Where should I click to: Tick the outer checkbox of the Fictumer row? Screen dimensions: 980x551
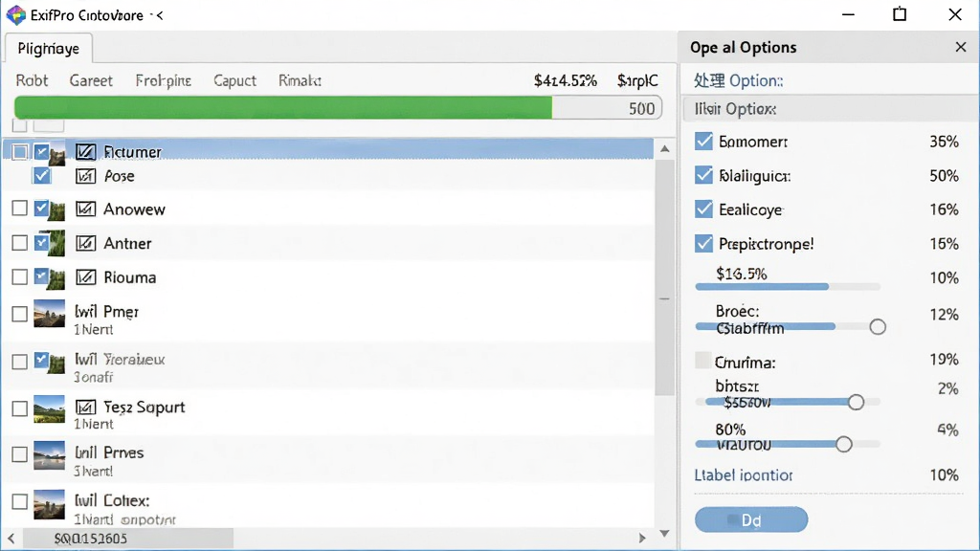[x=19, y=152]
